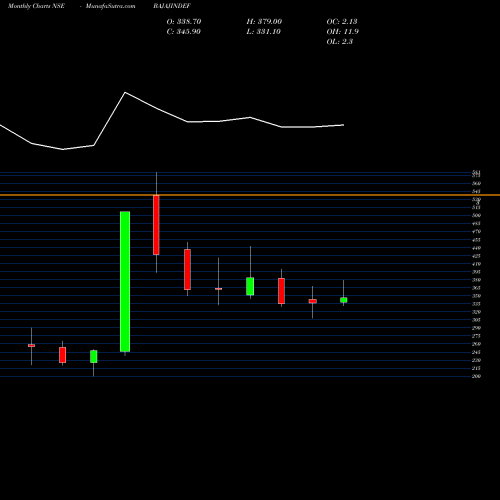
Task: Click the 230 price axis label
Action: 476,360
